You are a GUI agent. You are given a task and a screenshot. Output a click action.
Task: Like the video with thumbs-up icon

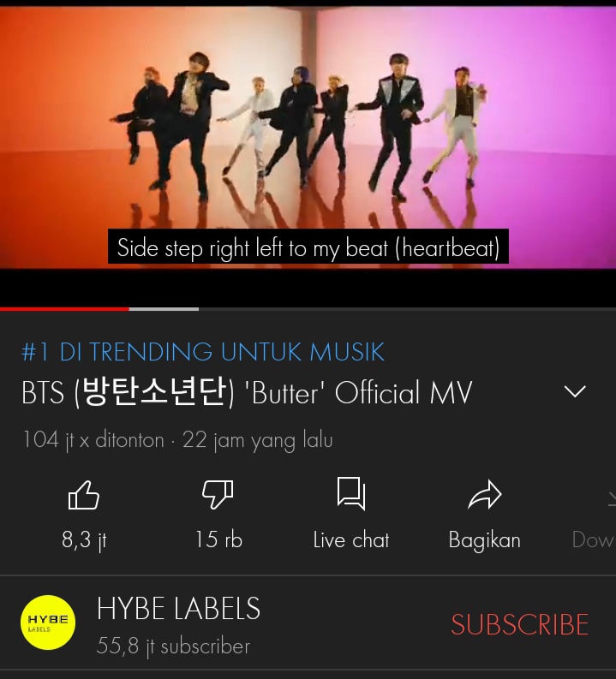(x=84, y=495)
